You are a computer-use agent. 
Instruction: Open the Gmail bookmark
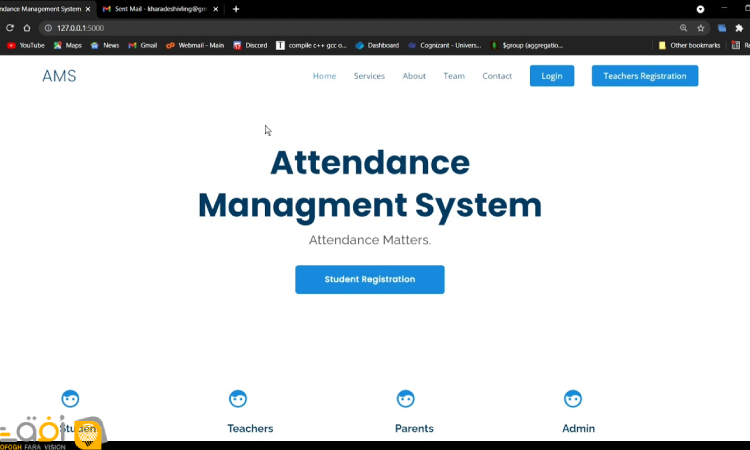(143, 45)
